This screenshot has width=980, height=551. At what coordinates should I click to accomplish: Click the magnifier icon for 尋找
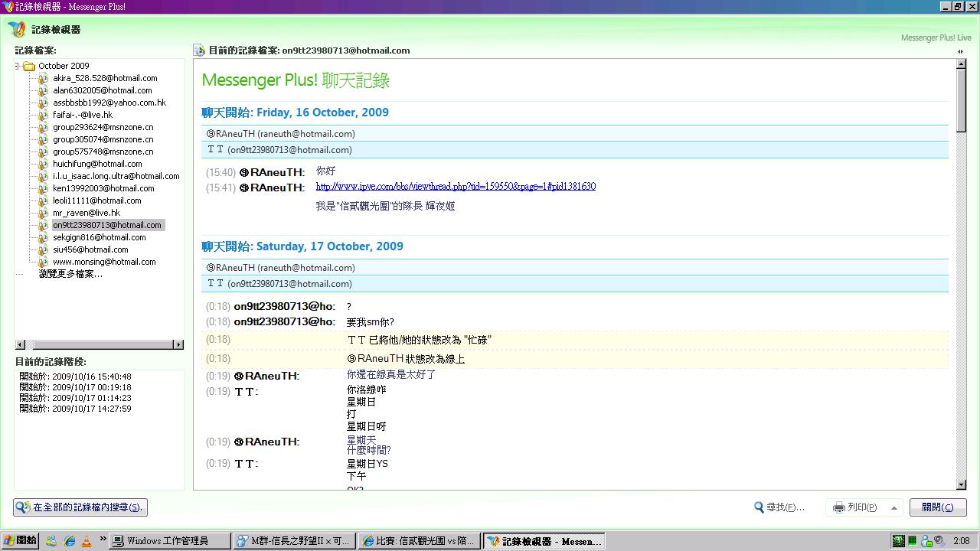[x=759, y=507]
